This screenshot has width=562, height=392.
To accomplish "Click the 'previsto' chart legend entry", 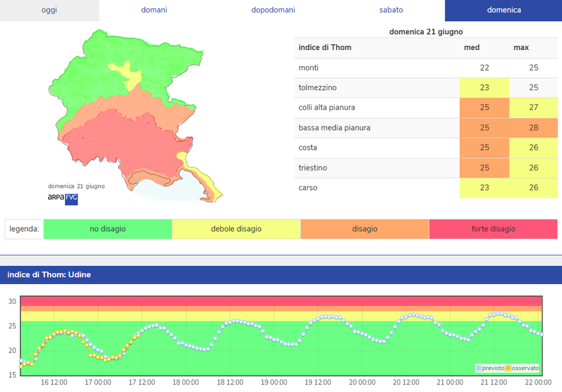I will click(490, 368).
